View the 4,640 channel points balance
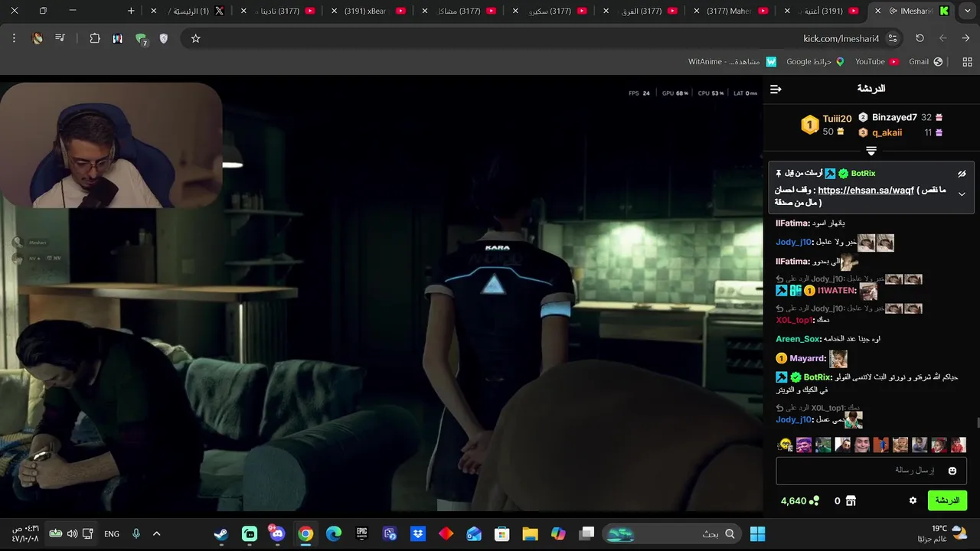 pyautogui.click(x=799, y=500)
